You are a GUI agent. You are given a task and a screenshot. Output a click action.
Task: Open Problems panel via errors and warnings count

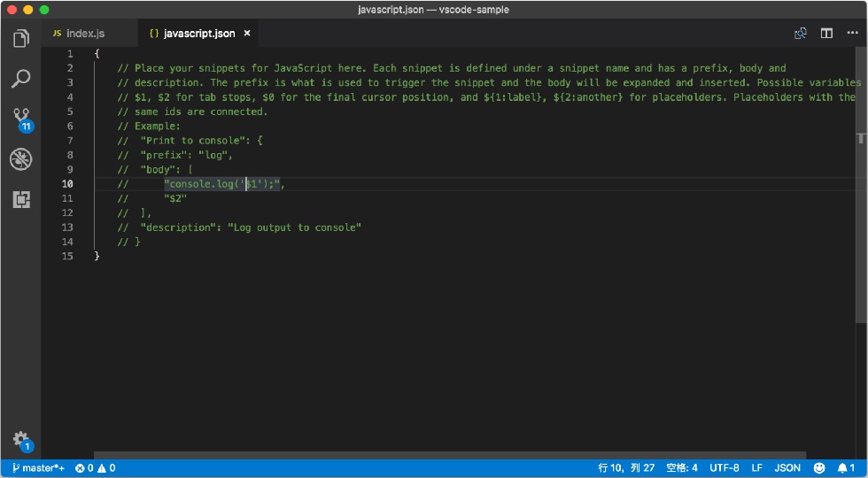coord(96,468)
